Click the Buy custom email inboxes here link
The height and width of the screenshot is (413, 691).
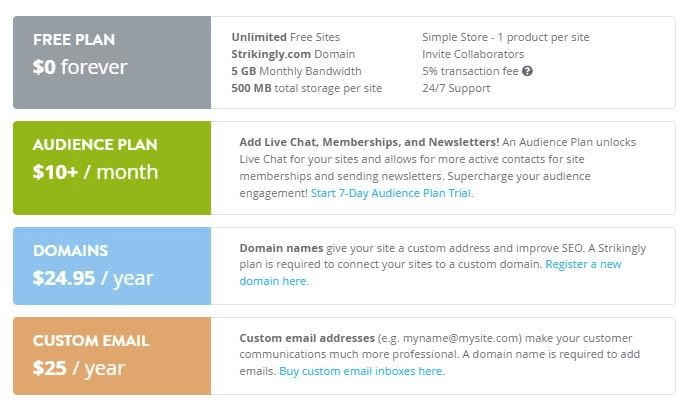pyautogui.click(x=361, y=371)
